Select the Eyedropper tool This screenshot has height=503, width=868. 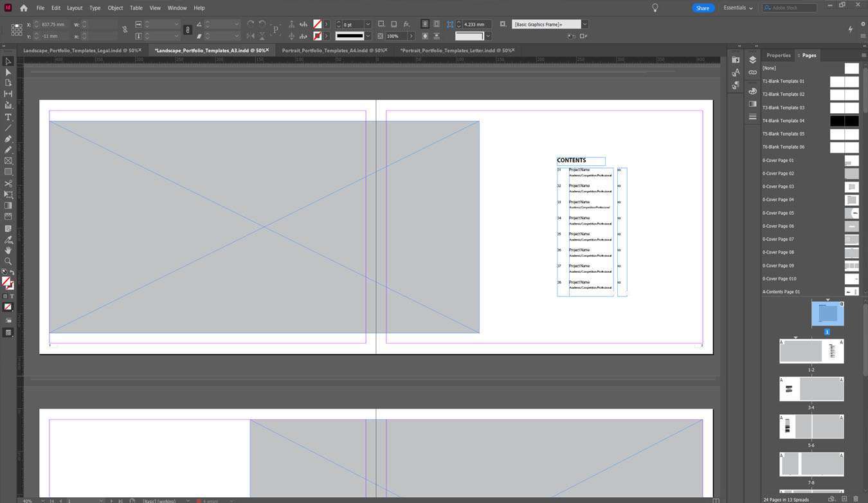[8, 239]
